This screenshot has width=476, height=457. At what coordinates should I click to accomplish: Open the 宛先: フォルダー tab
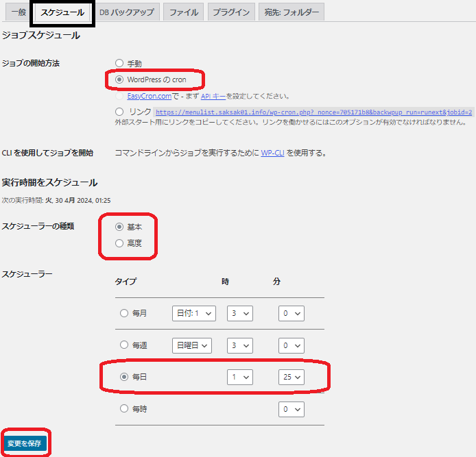(x=291, y=12)
